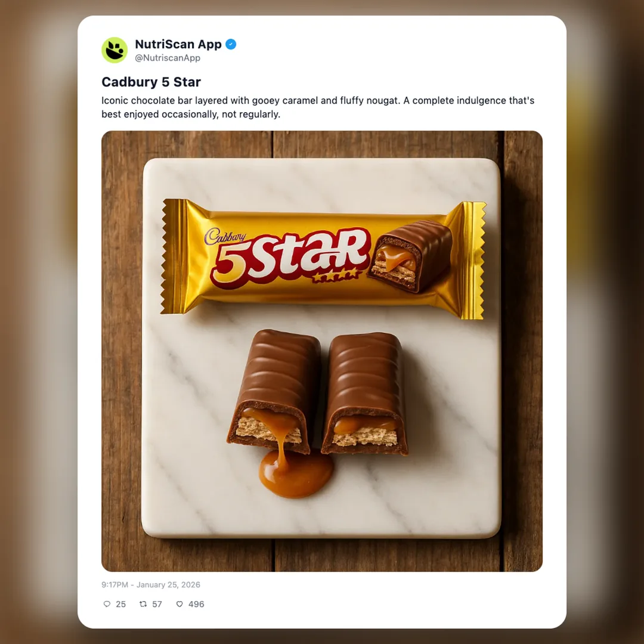Open the reply icon to comment on the post
This screenshot has height=644, width=644.
pyautogui.click(x=107, y=604)
